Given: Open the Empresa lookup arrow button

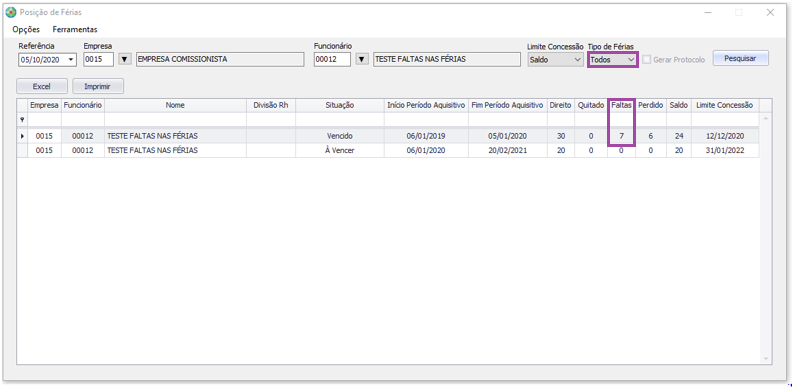Looking at the screenshot, I should [x=124, y=60].
